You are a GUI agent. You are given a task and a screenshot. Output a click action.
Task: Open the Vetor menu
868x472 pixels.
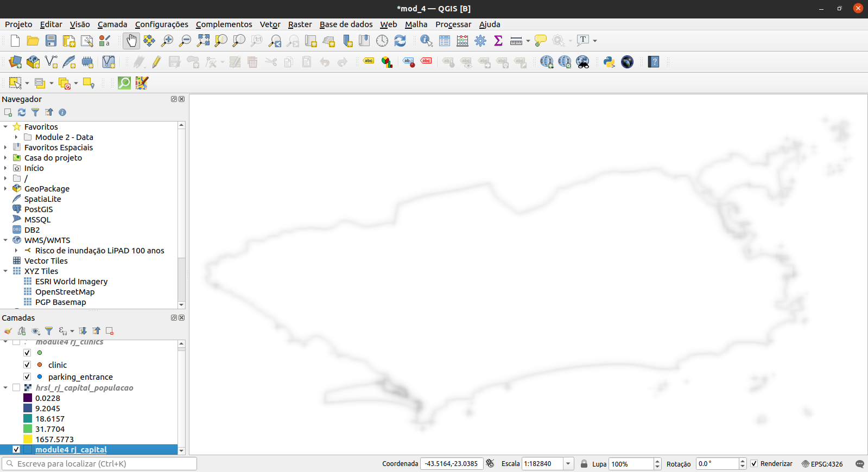(270, 24)
